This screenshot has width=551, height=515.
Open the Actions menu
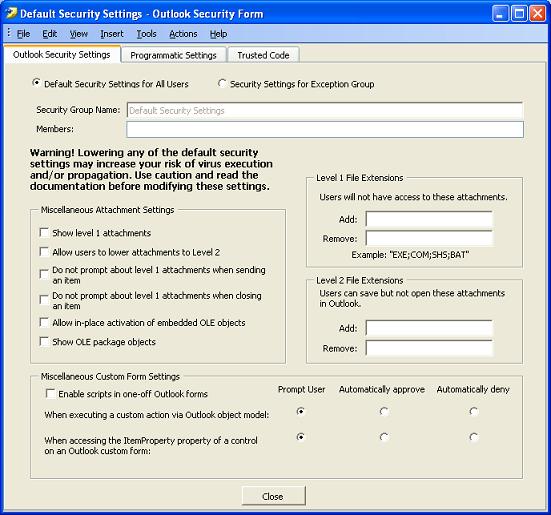(x=183, y=34)
